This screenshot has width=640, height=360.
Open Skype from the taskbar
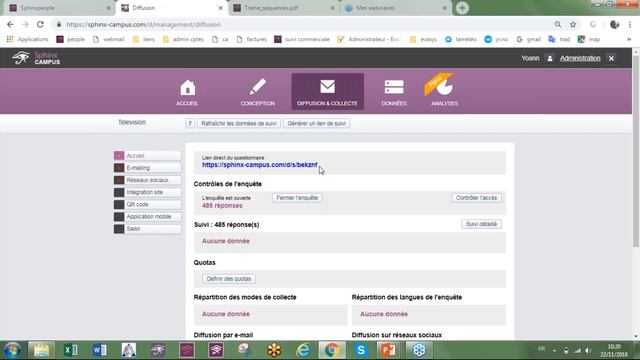(360, 350)
